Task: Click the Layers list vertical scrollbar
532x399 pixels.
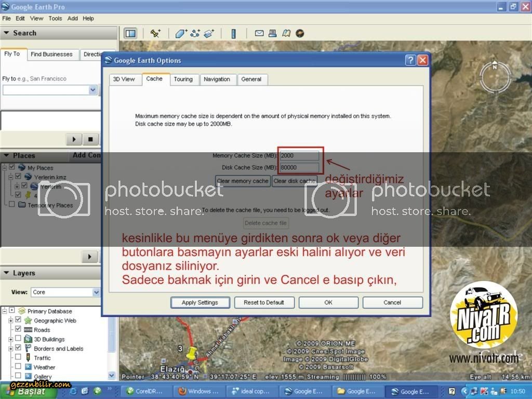Action: tap(112, 338)
